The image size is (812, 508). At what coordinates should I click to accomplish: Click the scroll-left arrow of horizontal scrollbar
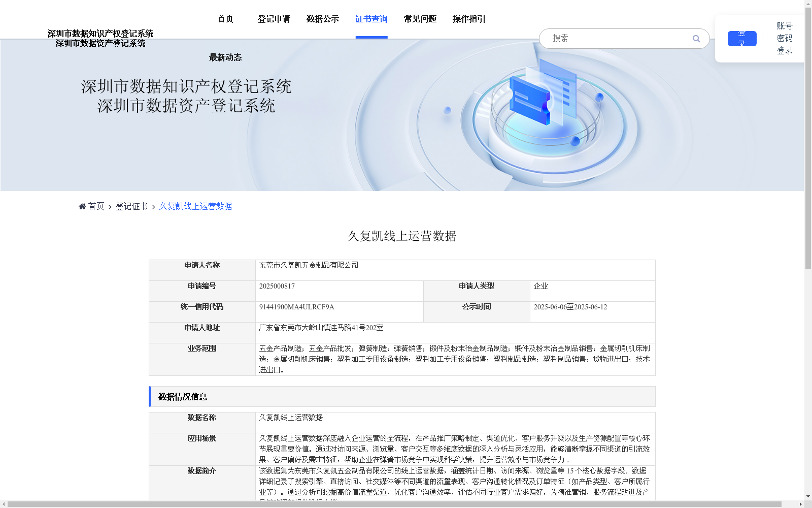click(4, 504)
